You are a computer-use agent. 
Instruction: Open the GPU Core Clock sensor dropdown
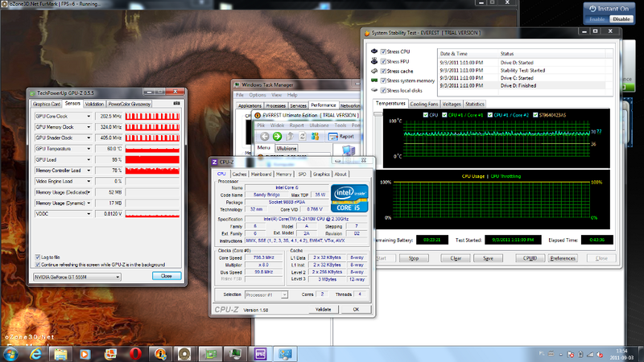click(x=89, y=117)
